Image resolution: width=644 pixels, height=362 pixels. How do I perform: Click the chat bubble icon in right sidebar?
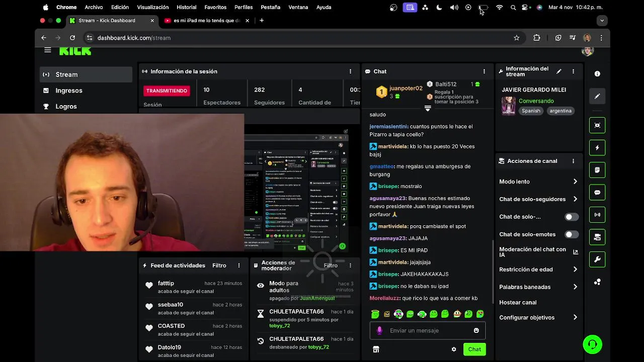[x=597, y=193]
